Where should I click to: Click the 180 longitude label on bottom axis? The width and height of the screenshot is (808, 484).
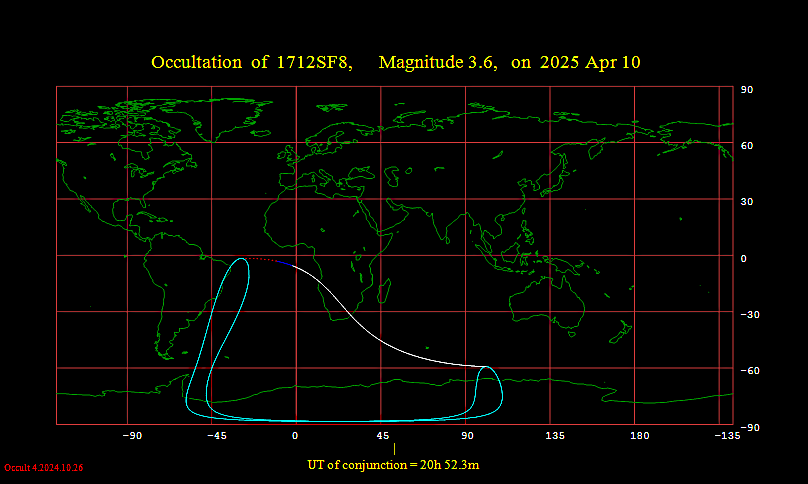point(640,436)
